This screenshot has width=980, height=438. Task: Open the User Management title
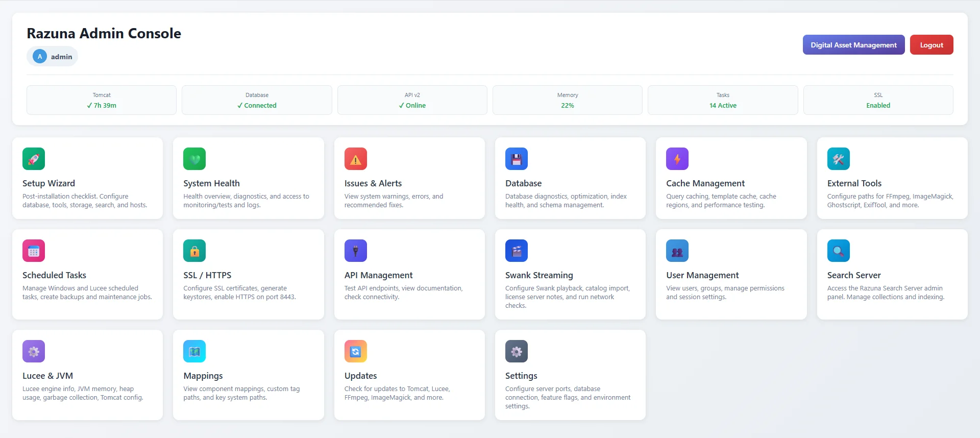pyautogui.click(x=702, y=275)
